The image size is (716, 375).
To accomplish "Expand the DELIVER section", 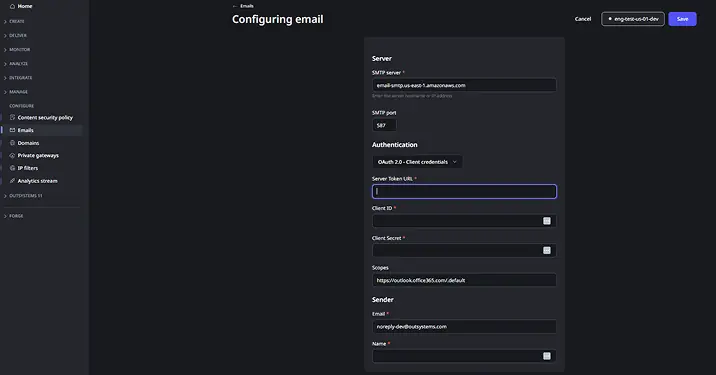I will coord(15,36).
